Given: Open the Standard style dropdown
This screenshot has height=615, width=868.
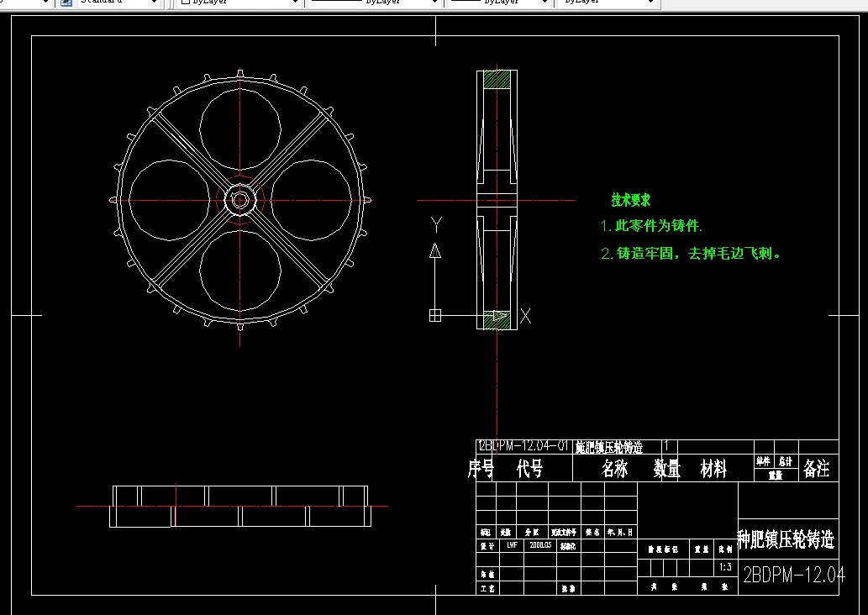Looking at the screenshot, I should coord(118,3).
